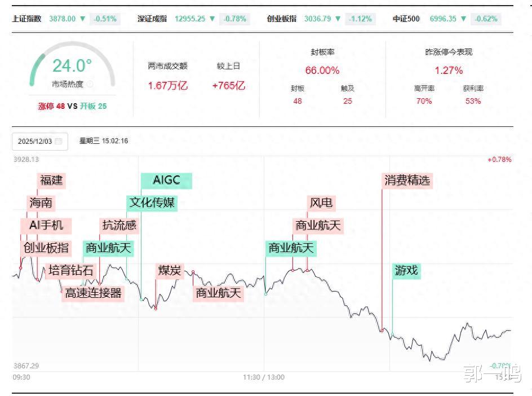Click the green 游戏 sector tag
The image size is (532, 396).
click(x=406, y=271)
